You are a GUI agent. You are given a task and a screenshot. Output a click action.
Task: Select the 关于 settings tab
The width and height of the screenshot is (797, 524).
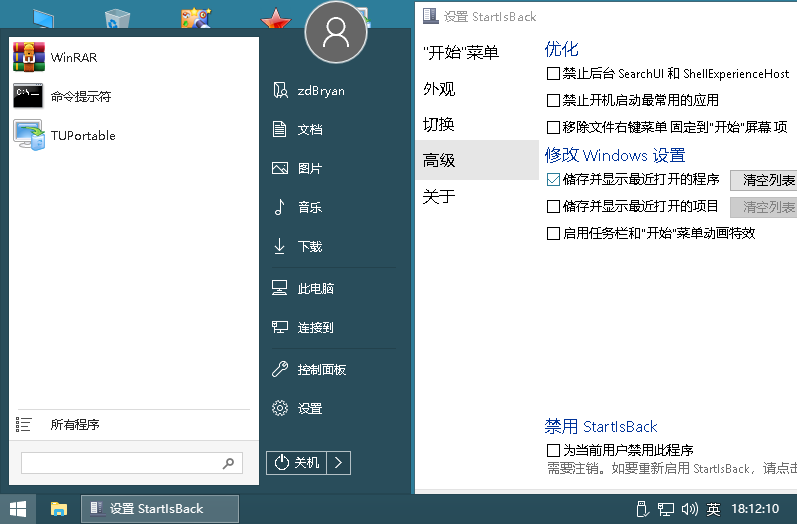[x=439, y=196]
